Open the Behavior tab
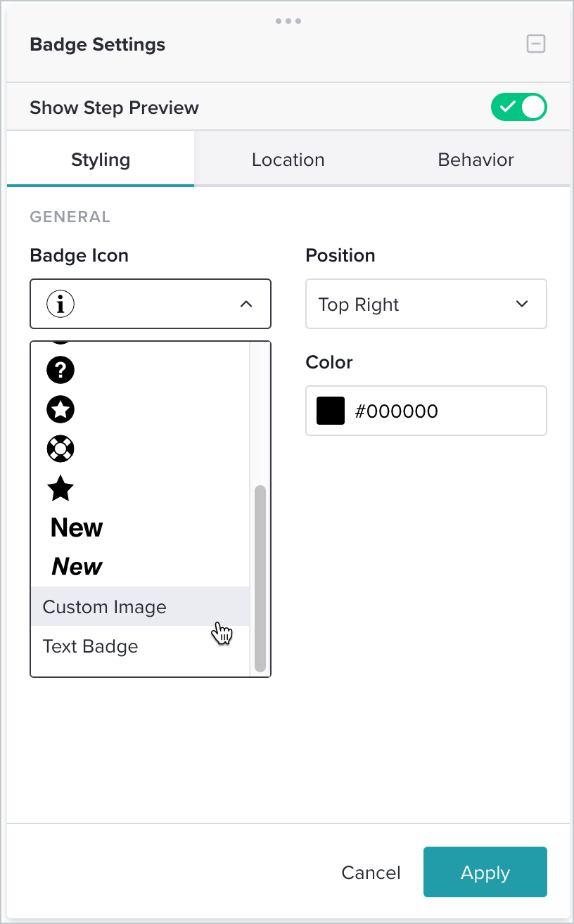Screen dimensions: 574x924 point(476,160)
